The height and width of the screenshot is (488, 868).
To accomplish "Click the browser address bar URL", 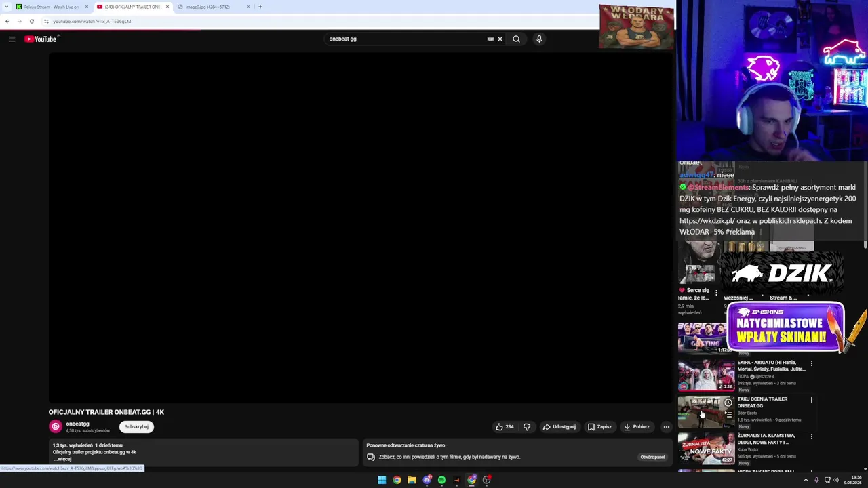I will pyautogui.click(x=92, y=21).
